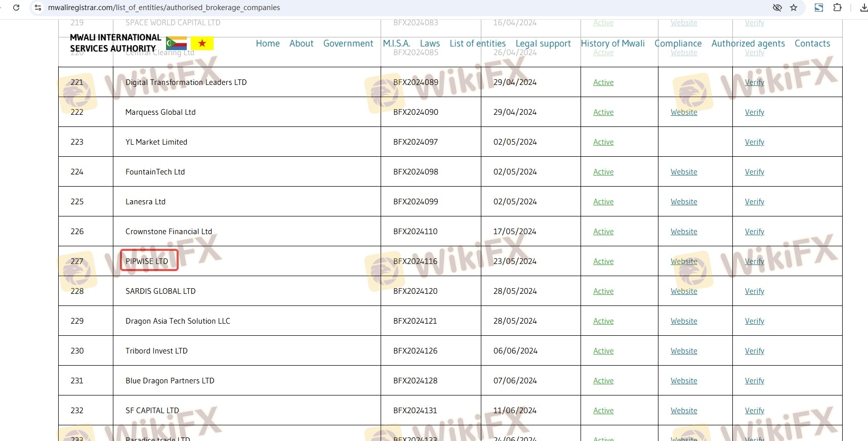Viewport: 868px width, 441px height.
Task: Bookmark this page with the star icon
Action: [x=794, y=8]
